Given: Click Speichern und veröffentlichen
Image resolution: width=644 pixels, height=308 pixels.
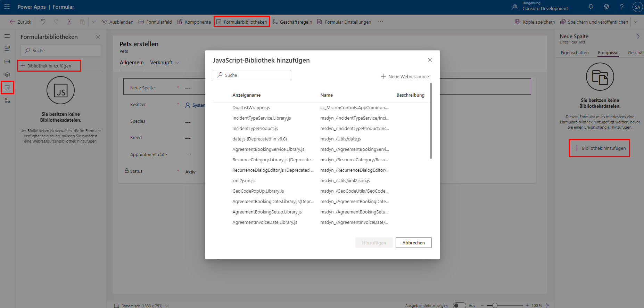Looking at the screenshot, I should 594,22.
